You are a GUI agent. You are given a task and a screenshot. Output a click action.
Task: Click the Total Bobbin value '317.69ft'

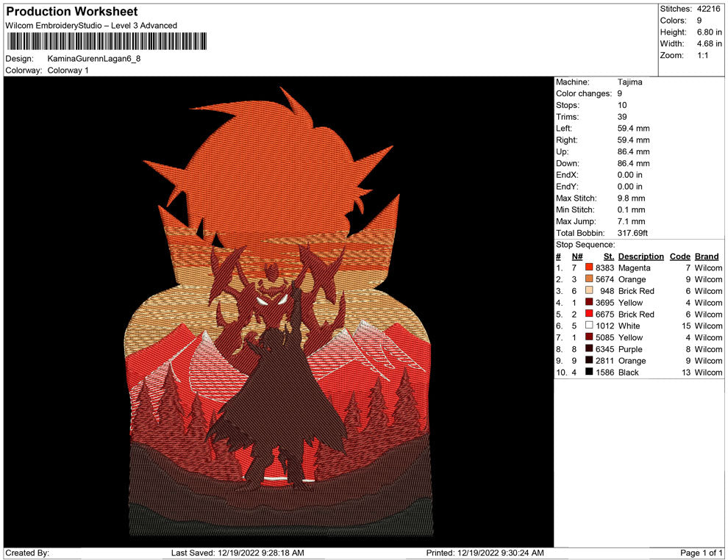point(632,233)
